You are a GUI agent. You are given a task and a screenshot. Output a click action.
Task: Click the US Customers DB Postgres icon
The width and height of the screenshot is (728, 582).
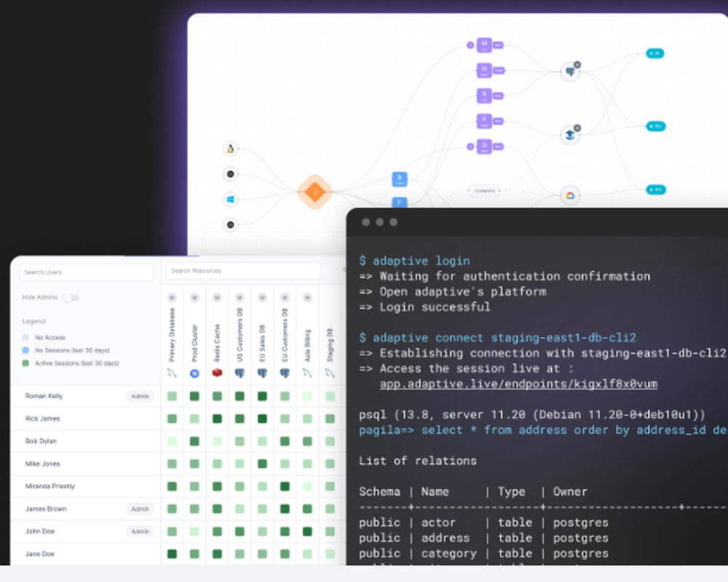240,373
